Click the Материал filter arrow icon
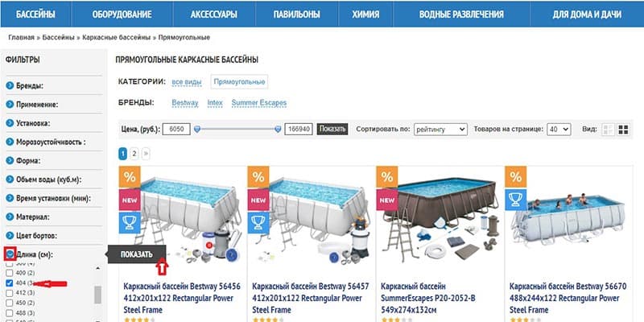The image size is (644, 322). pos(10,217)
